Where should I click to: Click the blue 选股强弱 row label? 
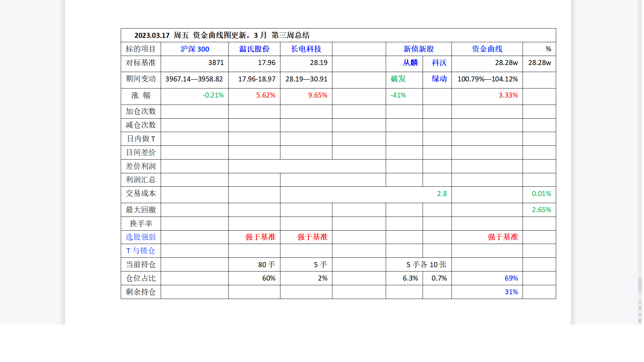coord(141,237)
